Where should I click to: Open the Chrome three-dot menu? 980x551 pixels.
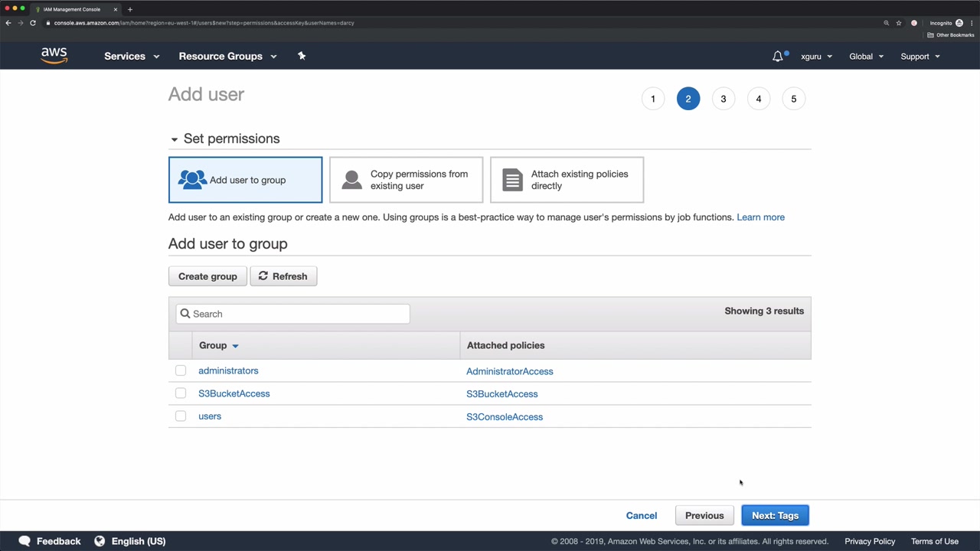[972, 23]
